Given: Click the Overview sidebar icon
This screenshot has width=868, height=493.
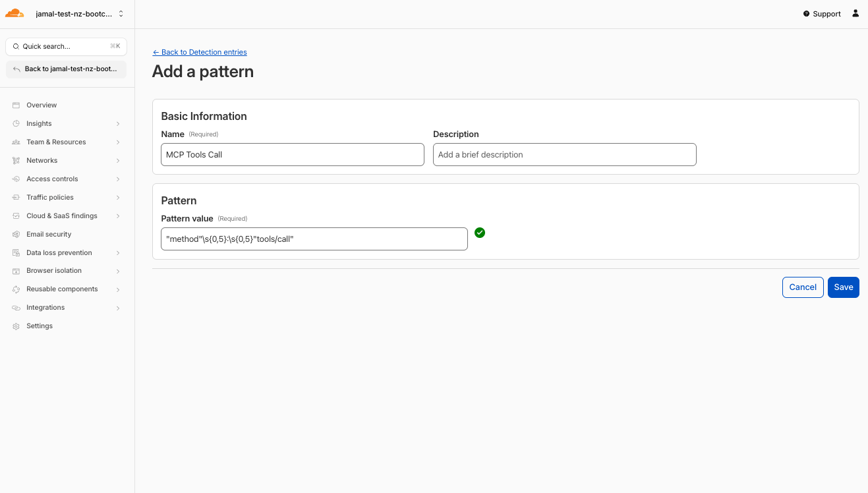Looking at the screenshot, I should [16, 105].
